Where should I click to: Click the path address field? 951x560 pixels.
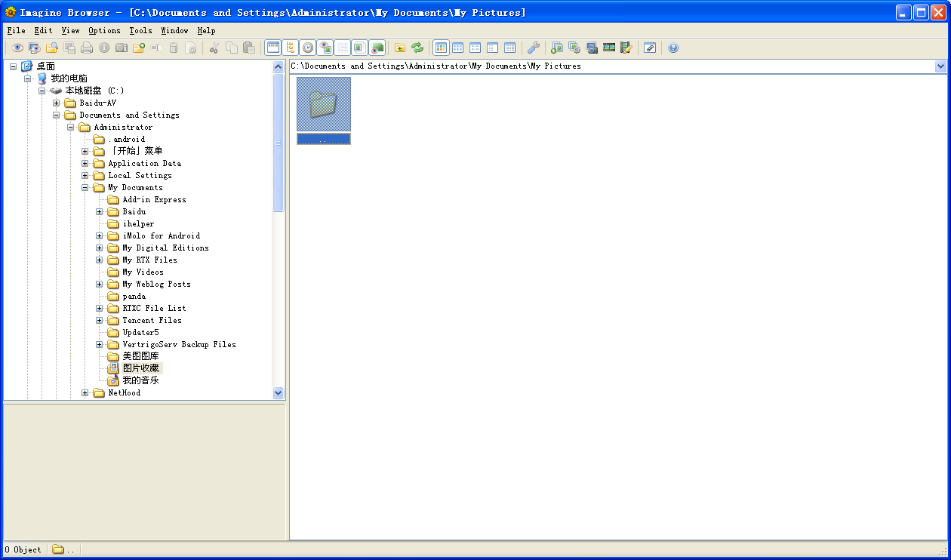pyautogui.click(x=612, y=66)
